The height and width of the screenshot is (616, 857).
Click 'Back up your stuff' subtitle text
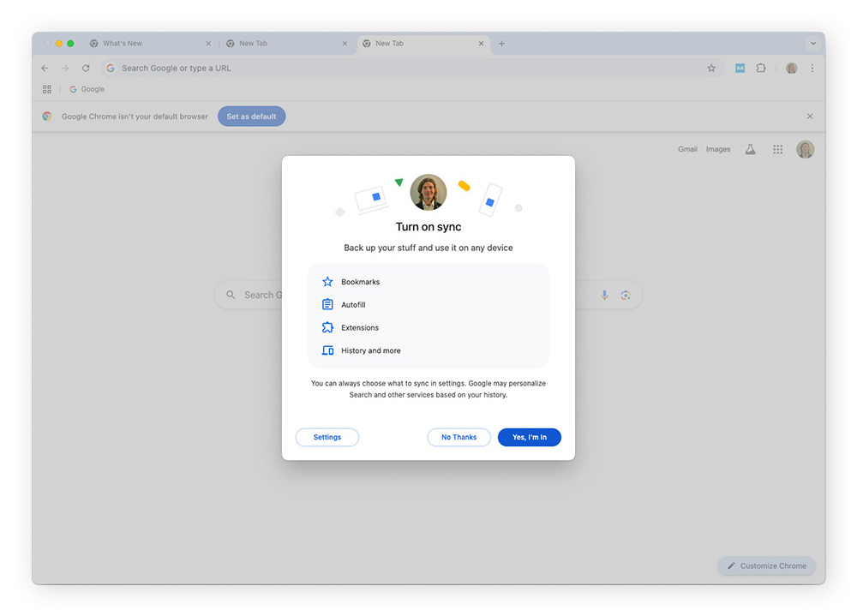point(428,248)
